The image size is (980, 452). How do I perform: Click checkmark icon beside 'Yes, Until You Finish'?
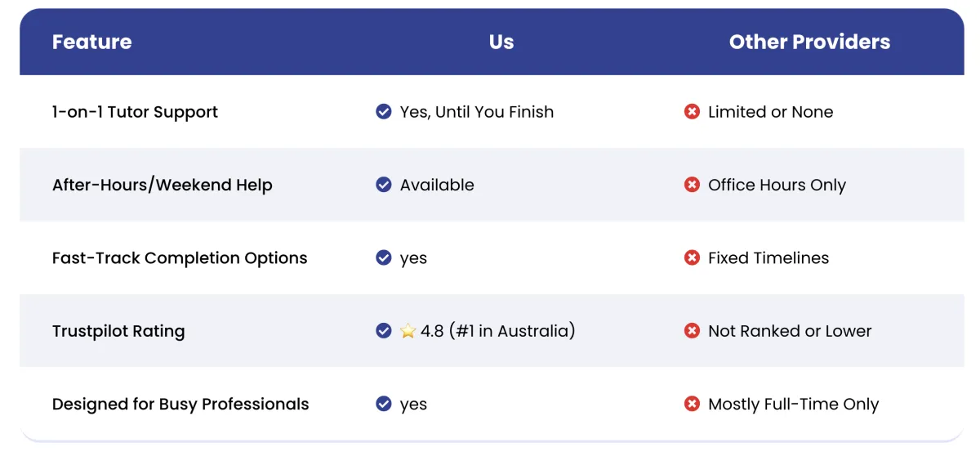383,112
